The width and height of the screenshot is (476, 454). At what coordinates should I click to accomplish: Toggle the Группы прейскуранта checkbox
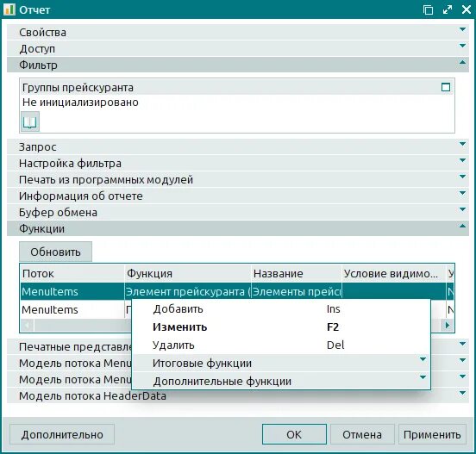point(446,87)
